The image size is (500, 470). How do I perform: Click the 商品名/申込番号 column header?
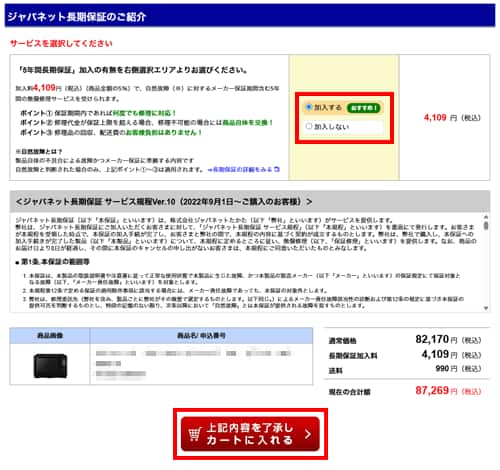click(x=201, y=335)
